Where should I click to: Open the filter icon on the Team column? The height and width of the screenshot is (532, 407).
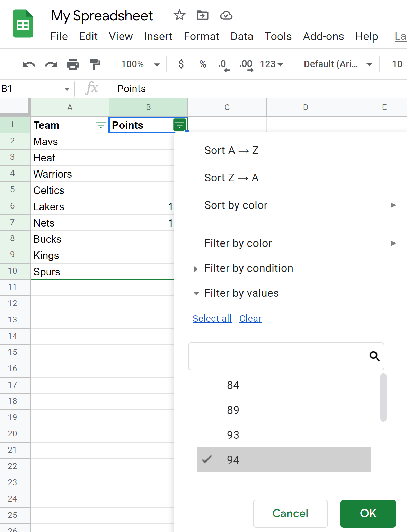point(100,125)
